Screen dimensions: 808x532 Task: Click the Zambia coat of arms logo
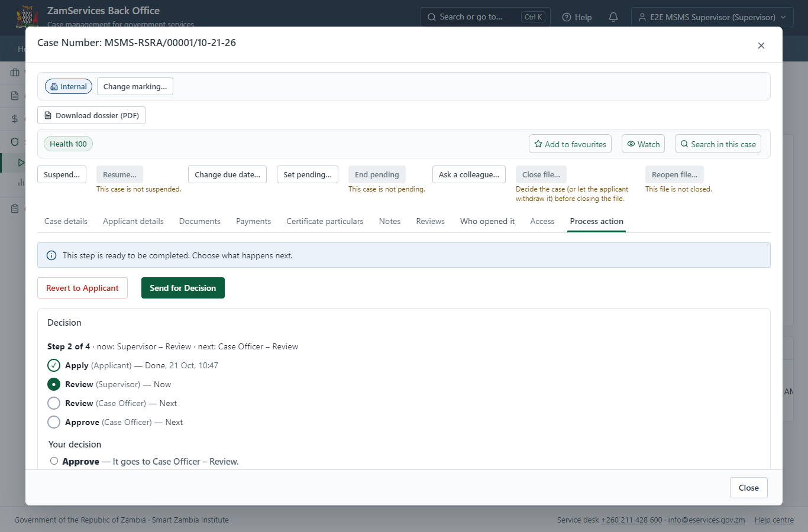pos(27,17)
